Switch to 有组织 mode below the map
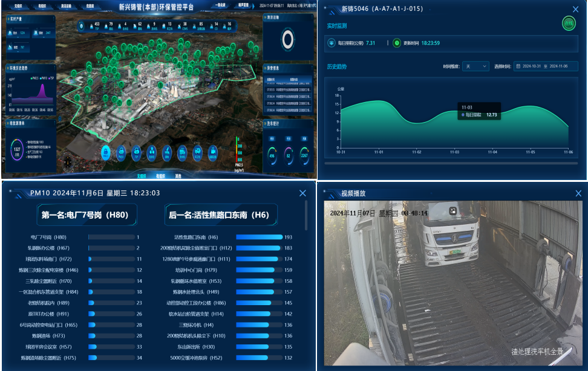The height and width of the screenshot is (371, 588). (x=161, y=175)
